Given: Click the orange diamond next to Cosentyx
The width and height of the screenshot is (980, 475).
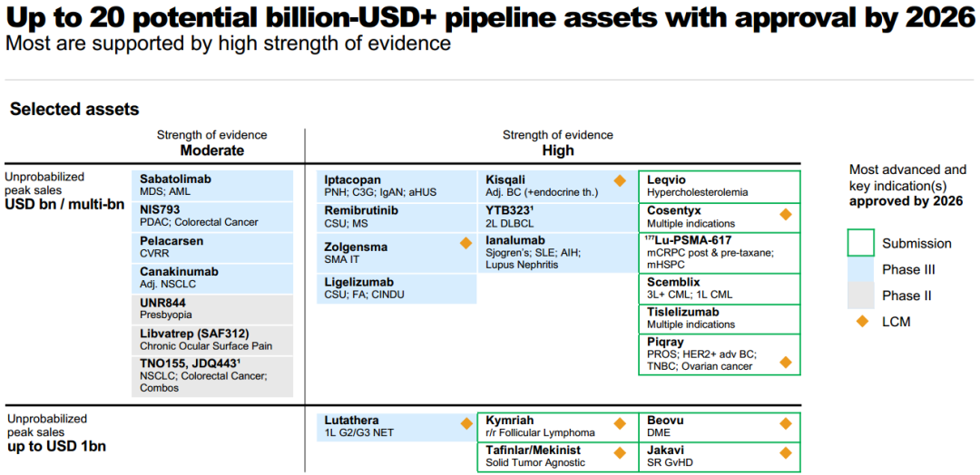Looking at the screenshot, I should point(786,215).
